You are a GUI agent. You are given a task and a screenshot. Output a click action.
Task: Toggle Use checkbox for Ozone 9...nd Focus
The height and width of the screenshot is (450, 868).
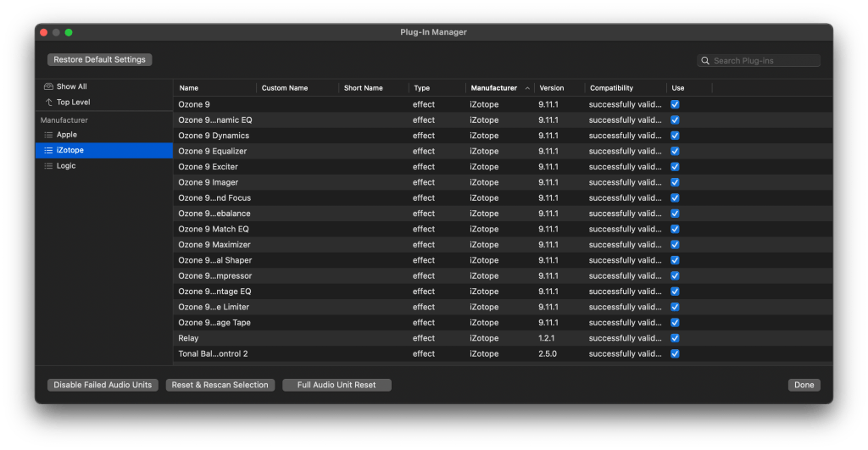(x=675, y=197)
